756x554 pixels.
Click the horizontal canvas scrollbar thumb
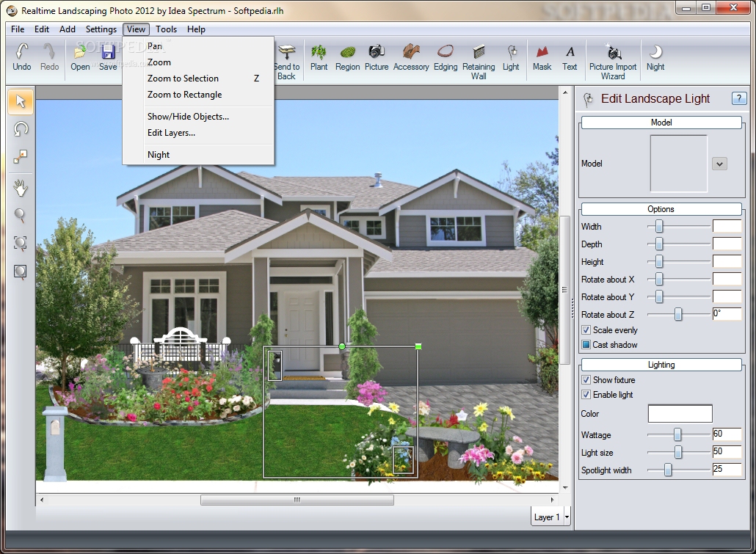tap(297, 500)
